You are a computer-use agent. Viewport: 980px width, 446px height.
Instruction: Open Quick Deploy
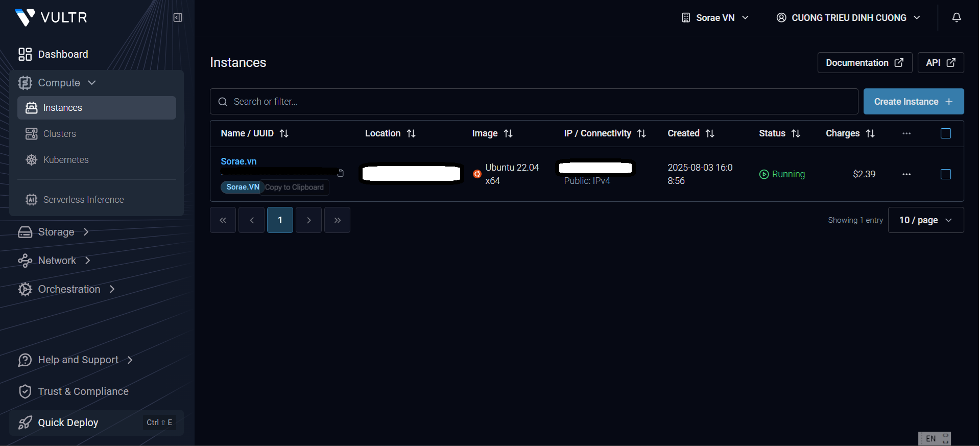[97, 422]
